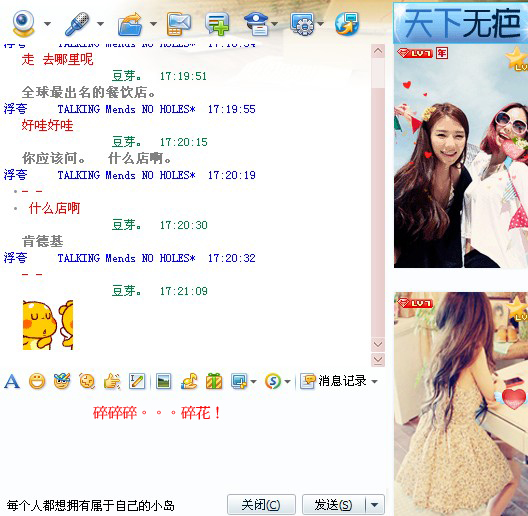The width and height of the screenshot is (528, 516).
Task: Click the red message 什么店啊
Action: (x=54, y=208)
